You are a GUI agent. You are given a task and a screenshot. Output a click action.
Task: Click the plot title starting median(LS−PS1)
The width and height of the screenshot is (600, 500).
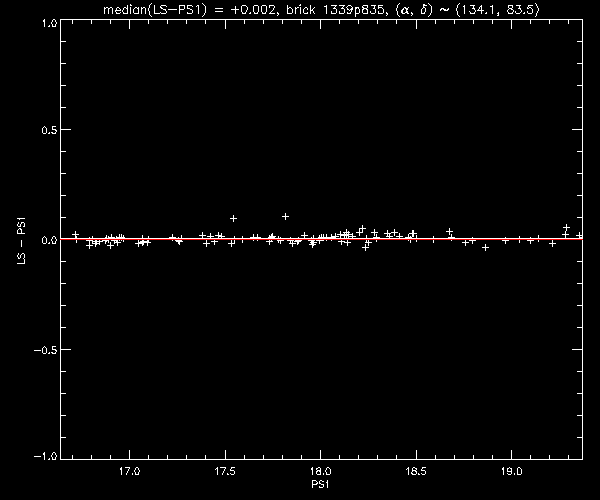pos(321,9)
